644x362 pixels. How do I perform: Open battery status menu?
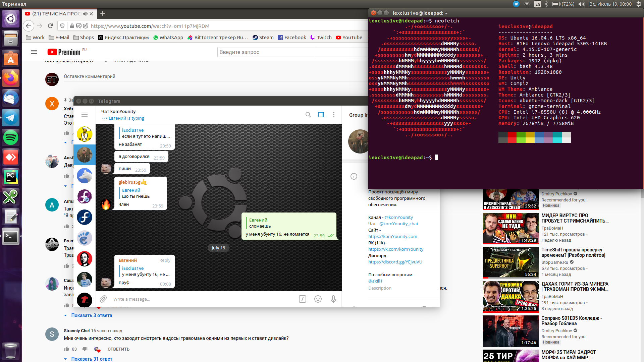pyautogui.click(x=563, y=4)
